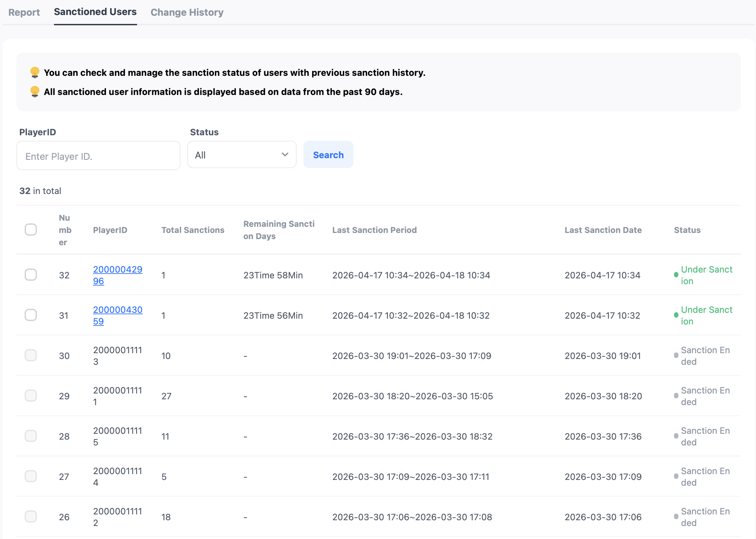Toggle the select-all checkbox in table header

tap(31, 230)
